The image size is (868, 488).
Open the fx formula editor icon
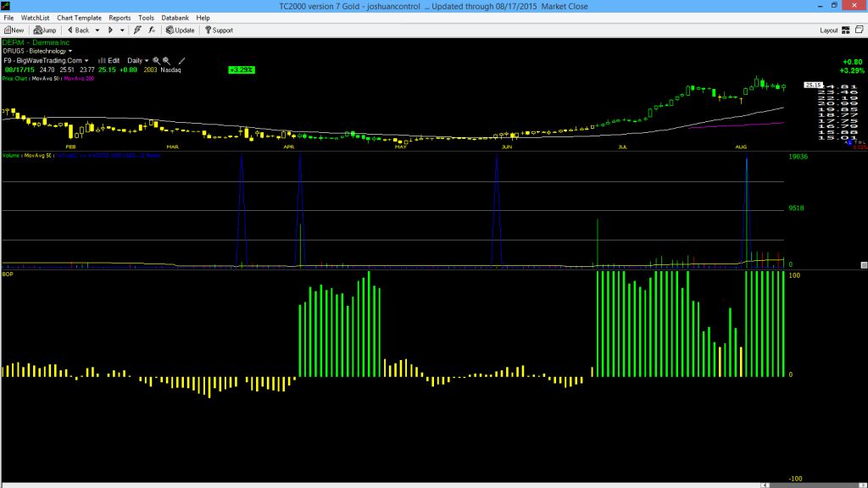[x=152, y=30]
